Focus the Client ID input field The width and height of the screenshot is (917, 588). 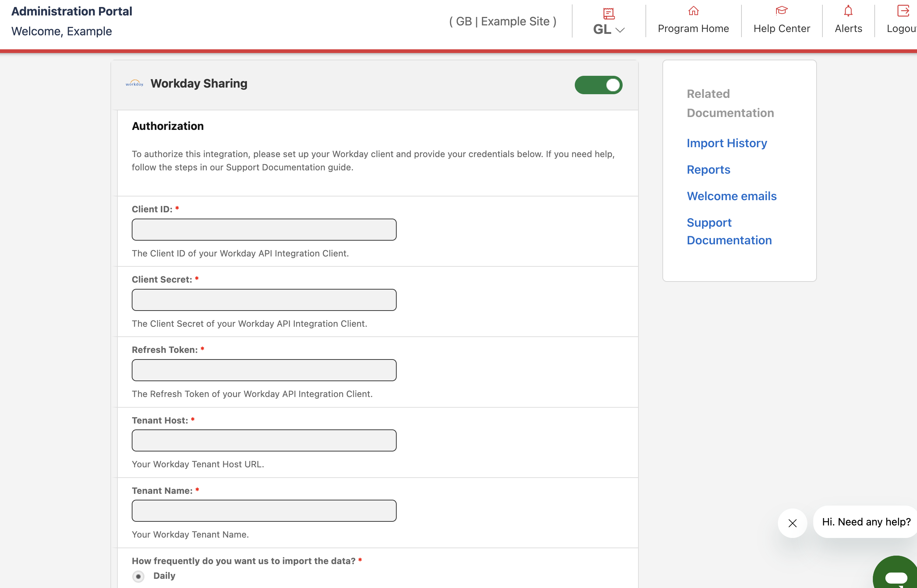(264, 230)
